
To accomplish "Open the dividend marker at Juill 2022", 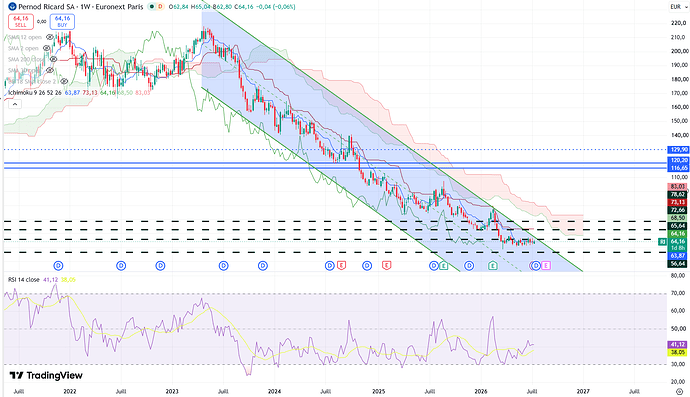I will pos(121,265).
